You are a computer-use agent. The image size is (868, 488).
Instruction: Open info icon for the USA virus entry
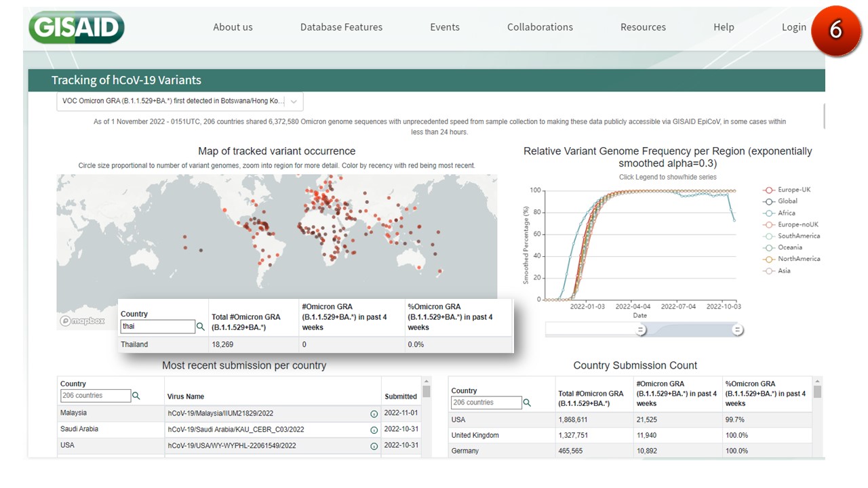click(374, 446)
